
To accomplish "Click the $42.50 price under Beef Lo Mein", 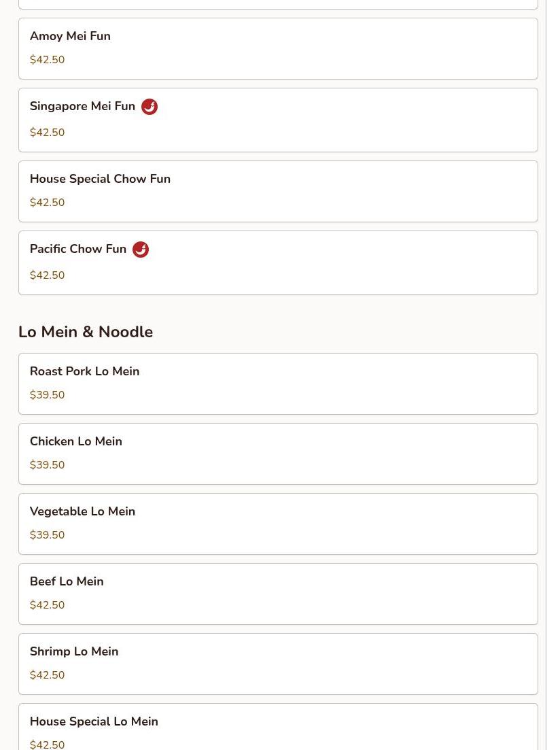I will 47,605.
